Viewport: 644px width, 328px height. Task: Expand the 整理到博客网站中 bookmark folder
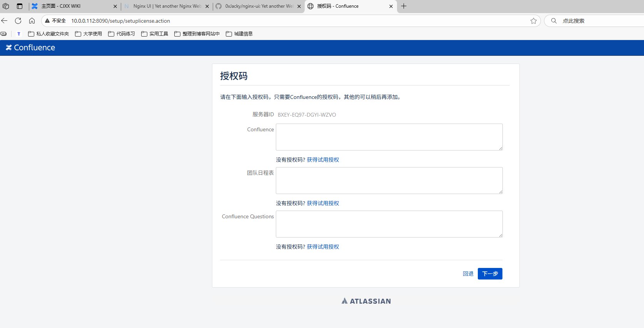tap(197, 34)
